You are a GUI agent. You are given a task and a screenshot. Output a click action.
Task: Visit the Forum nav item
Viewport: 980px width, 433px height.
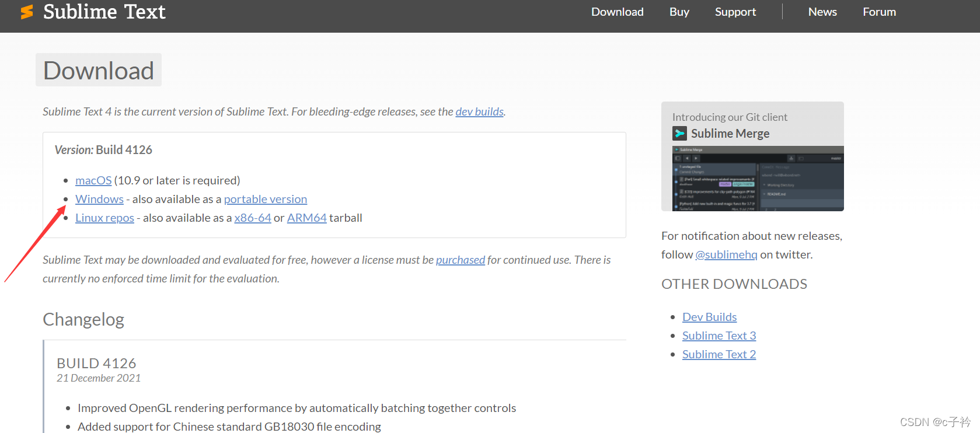tap(879, 12)
